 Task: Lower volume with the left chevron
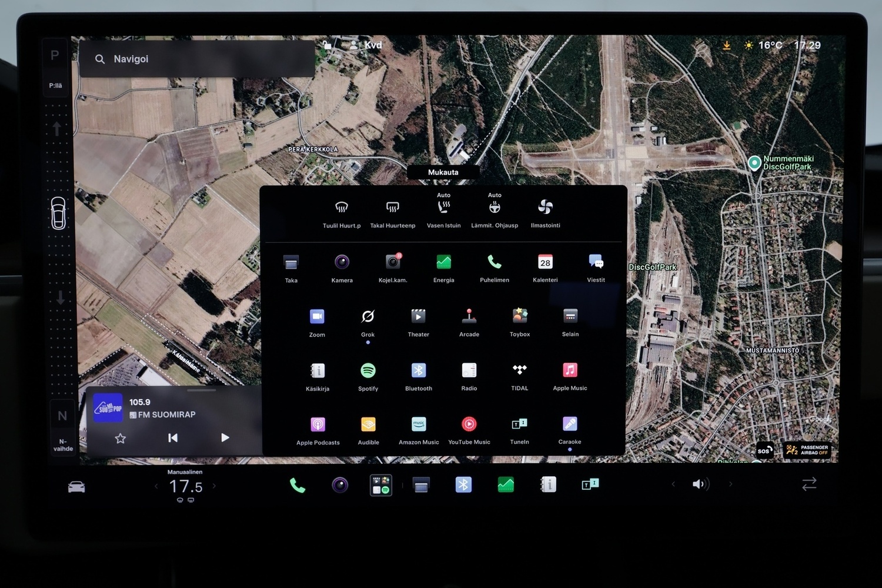[673, 484]
